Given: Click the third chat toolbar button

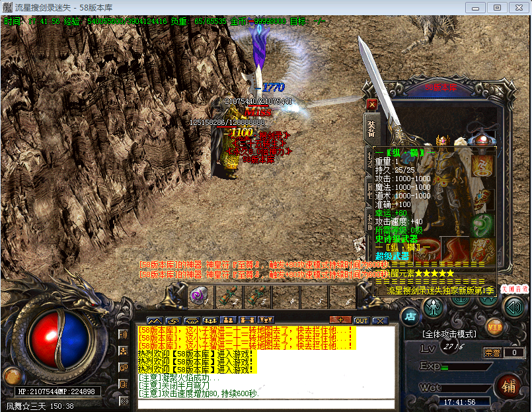Looking at the screenshot, I should click(x=192, y=320).
